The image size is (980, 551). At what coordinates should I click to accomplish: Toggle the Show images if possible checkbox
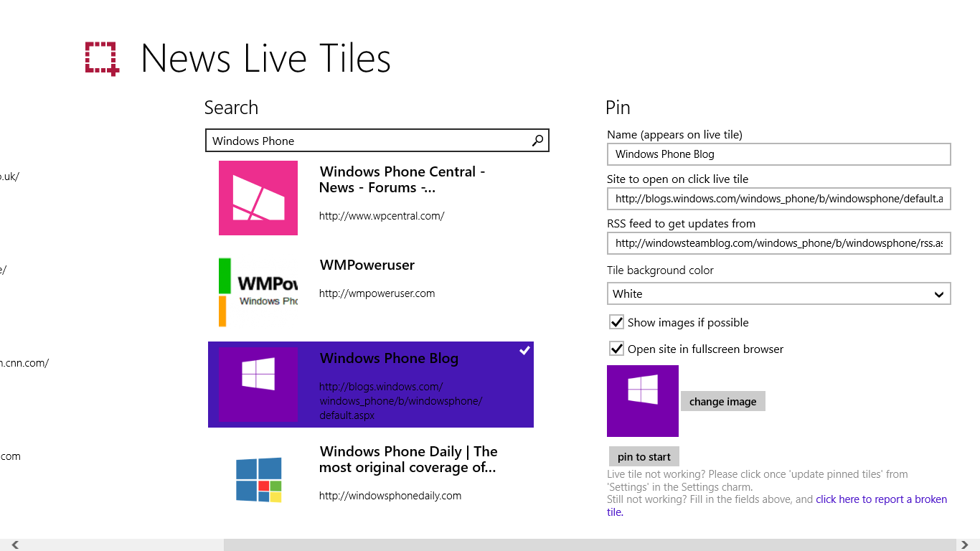tap(616, 322)
